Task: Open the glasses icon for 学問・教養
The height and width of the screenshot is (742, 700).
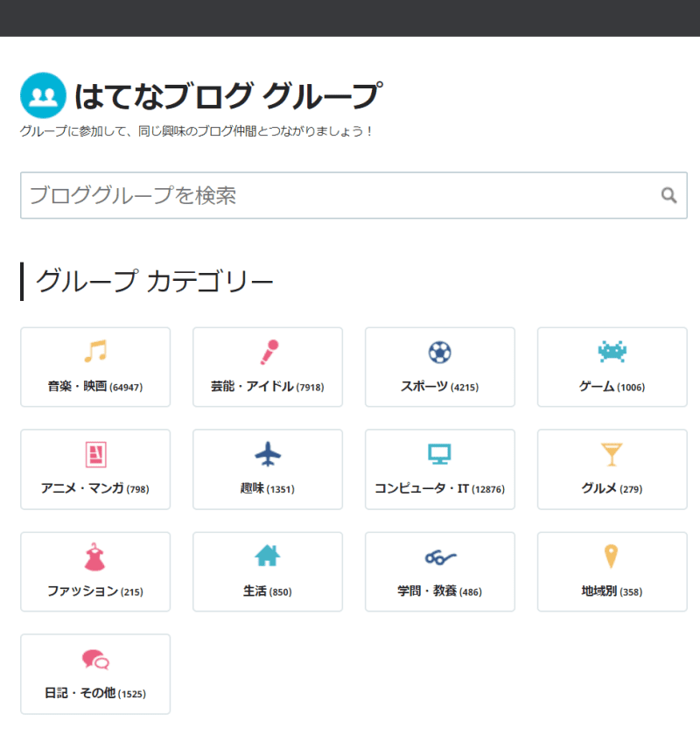Action: [x=440, y=557]
